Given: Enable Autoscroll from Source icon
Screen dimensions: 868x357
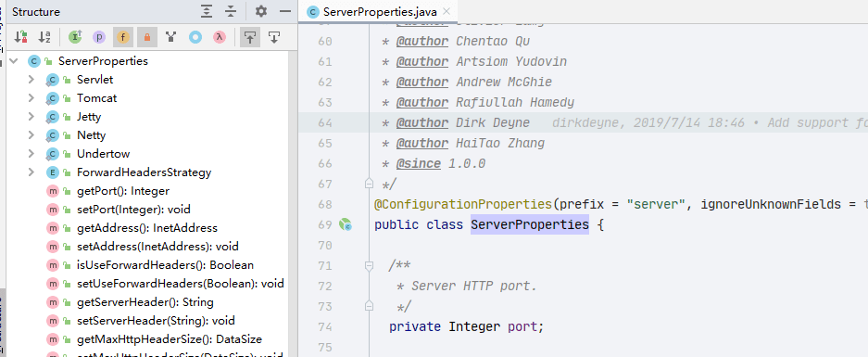Looking at the screenshot, I should [274, 37].
